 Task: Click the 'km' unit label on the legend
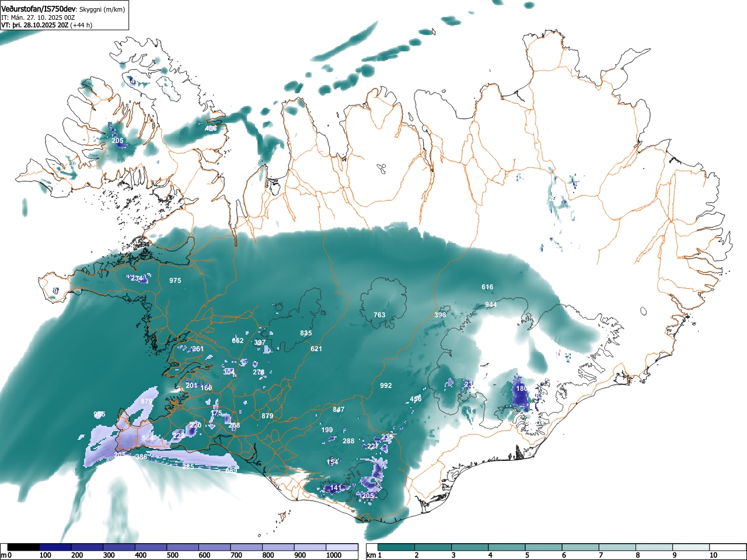coord(372,555)
